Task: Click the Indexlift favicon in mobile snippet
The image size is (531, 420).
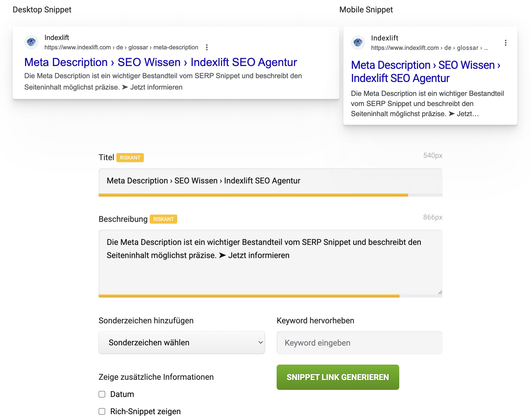Action: [358, 43]
